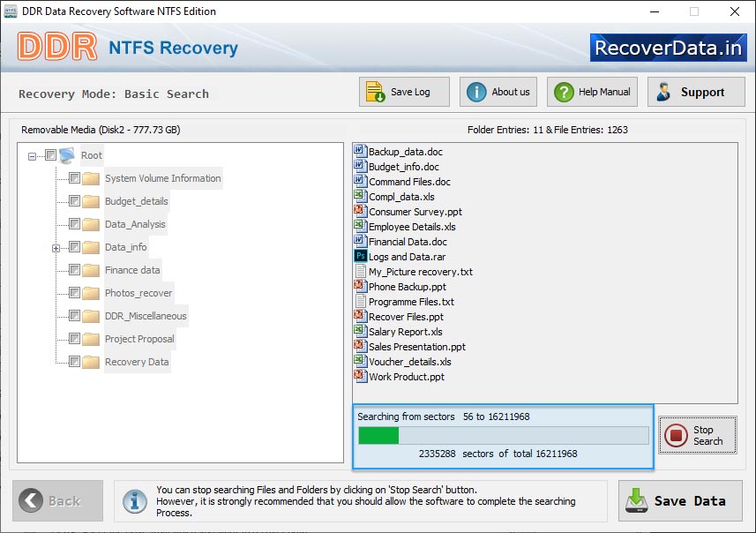The height and width of the screenshot is (533, 756).
Task: Click the Recovery Mode: Basic Search label
Action: tap(114, 94)
